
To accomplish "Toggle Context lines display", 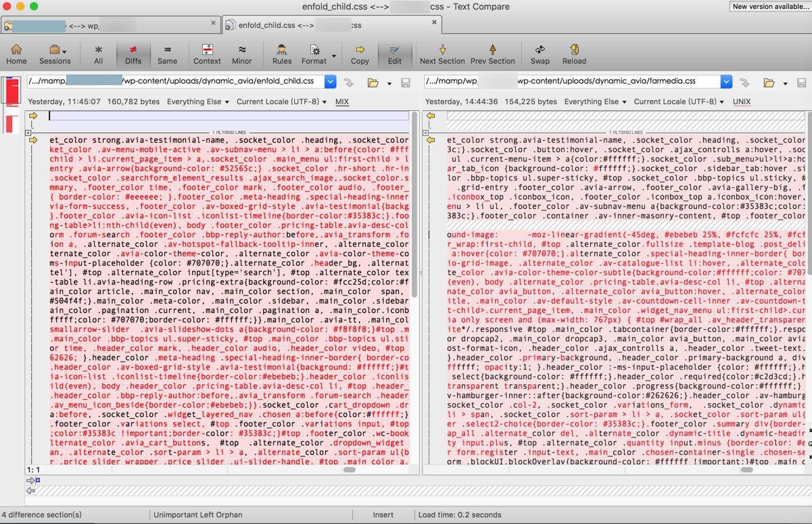I will (x=207, y=54).
